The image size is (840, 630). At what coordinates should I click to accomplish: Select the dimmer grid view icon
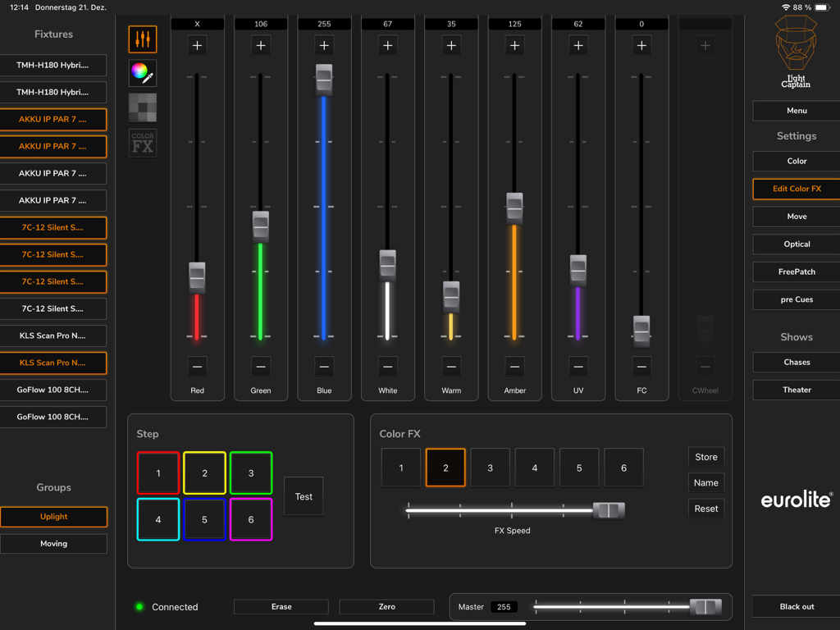click(x=142, y=107)
